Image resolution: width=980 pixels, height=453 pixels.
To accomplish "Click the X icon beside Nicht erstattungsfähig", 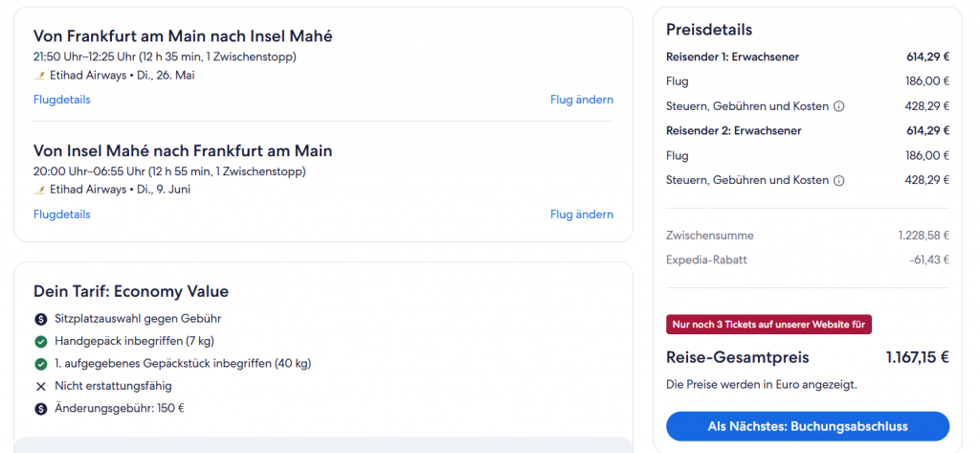I will 40,386.
